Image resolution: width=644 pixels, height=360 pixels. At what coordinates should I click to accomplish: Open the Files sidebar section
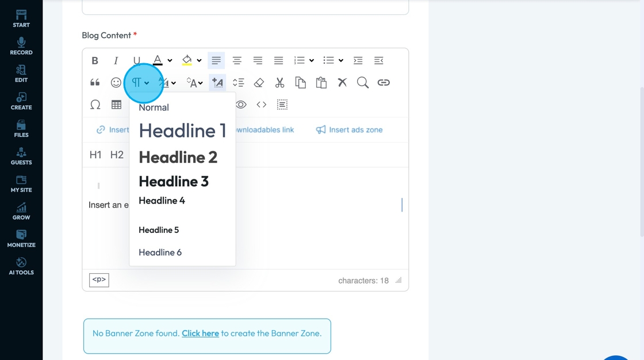(21, 129)
